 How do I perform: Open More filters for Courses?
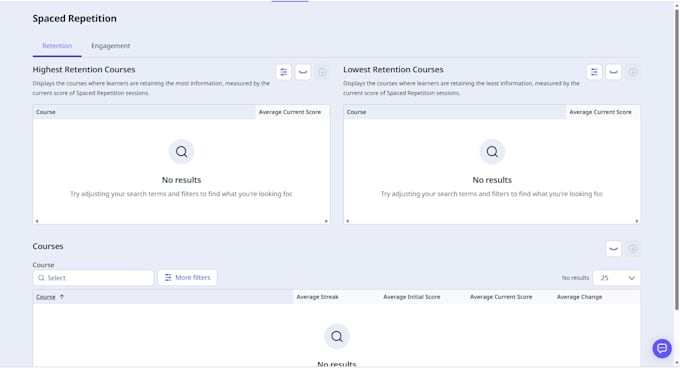(187, 277)
